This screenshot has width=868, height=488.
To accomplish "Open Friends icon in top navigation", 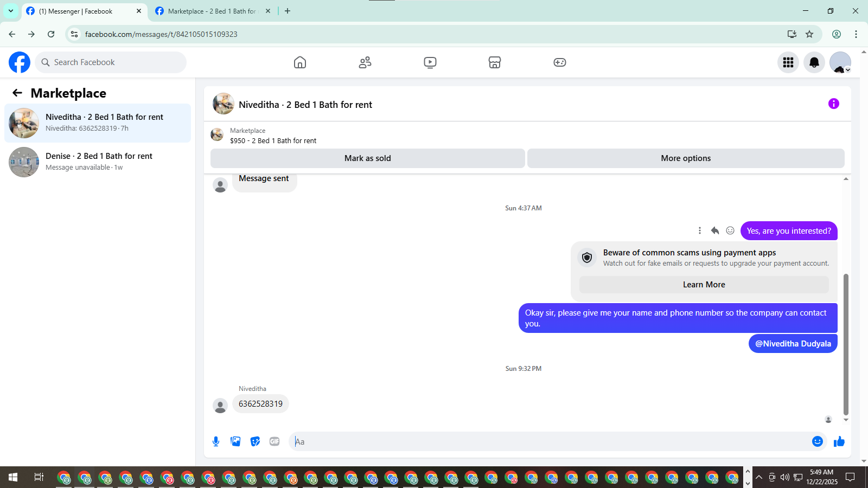I will pyautogui.click(x=365, y=62).
